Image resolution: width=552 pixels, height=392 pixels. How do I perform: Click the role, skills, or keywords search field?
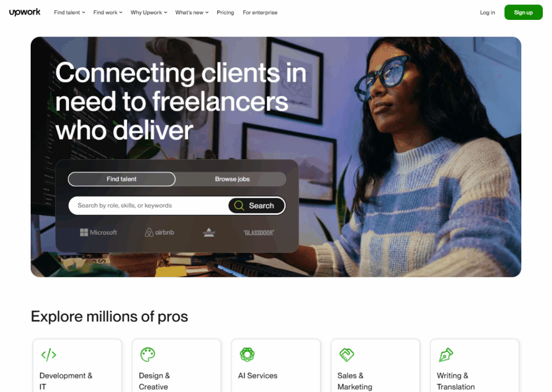[149, 205]
